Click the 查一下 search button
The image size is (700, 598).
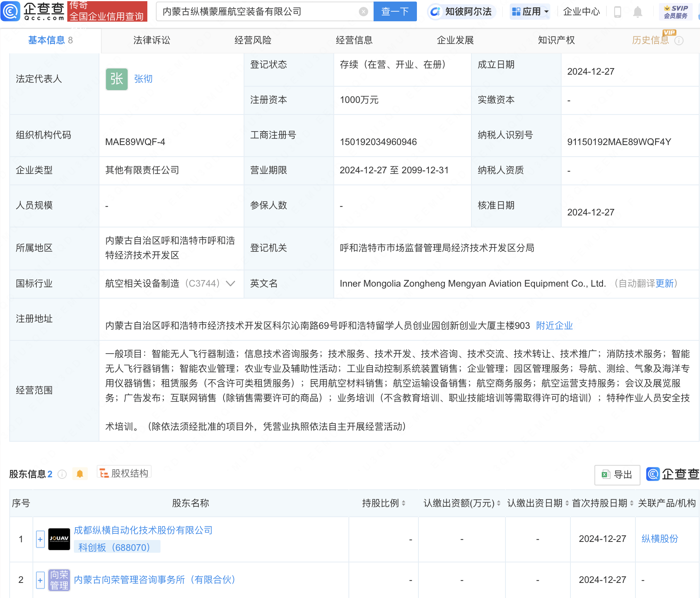tap(395, 12)
